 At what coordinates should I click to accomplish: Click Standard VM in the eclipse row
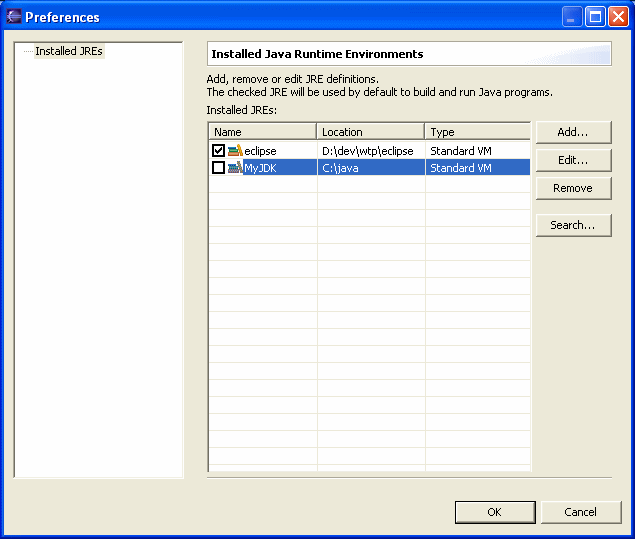point(461,151)
